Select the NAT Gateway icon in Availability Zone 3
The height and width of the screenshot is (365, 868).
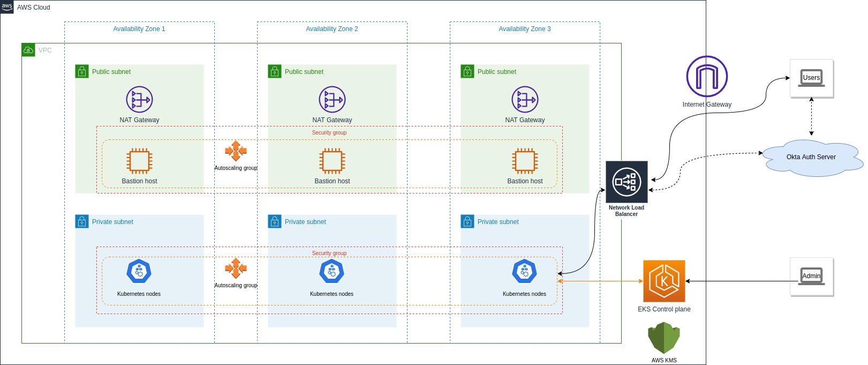[x=525, y=100]
